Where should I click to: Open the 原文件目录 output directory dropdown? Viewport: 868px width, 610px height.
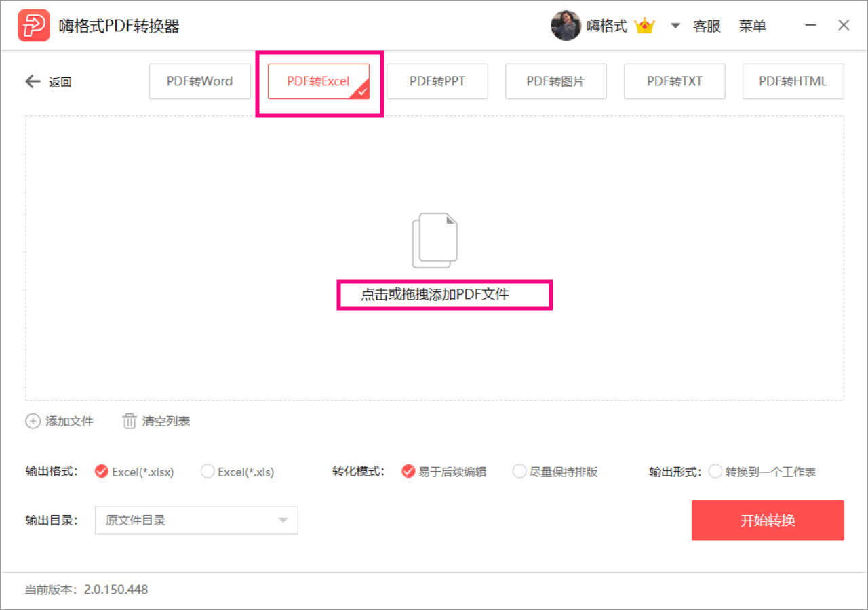pos(197,521)
